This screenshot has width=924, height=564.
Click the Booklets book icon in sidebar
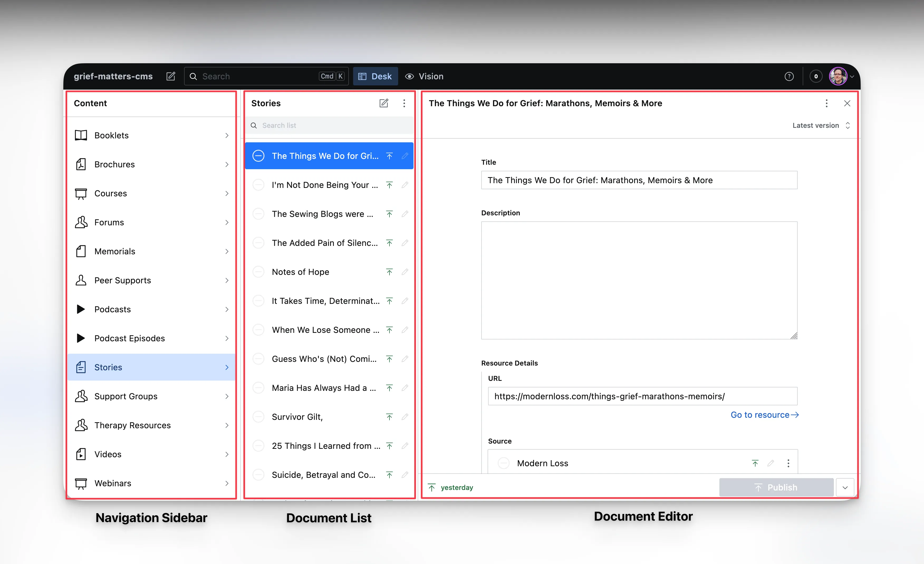[81, 135]
